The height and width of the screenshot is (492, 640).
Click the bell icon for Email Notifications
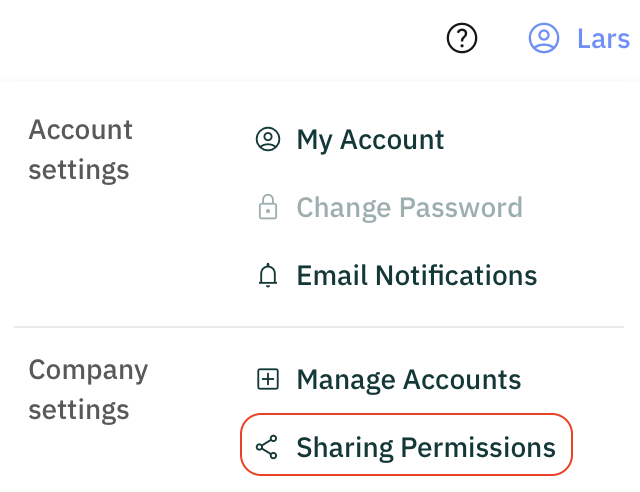tap(268, 276)
